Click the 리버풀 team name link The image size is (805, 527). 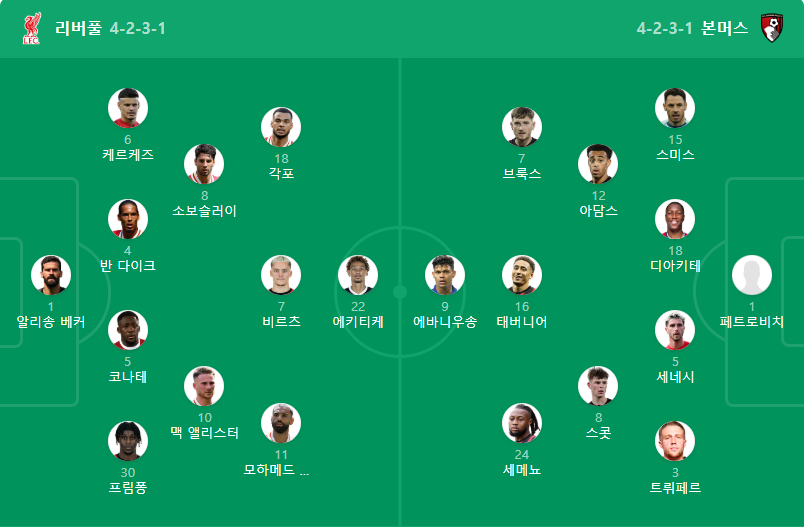(79, 28)
